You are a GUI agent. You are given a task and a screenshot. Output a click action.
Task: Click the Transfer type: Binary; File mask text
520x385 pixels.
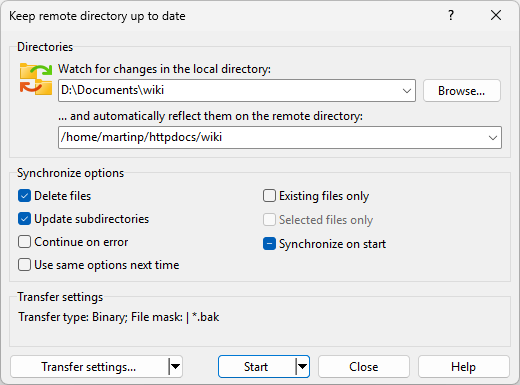(119, 317)
